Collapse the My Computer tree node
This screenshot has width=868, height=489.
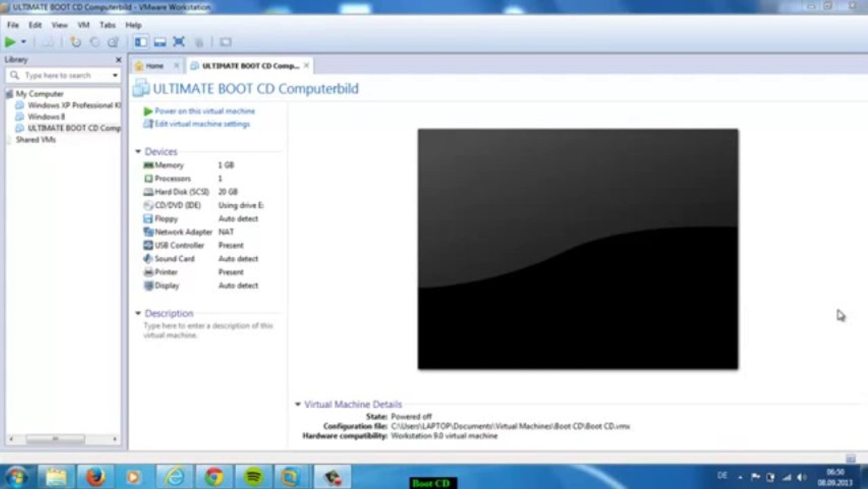click(x=9, y=94)
